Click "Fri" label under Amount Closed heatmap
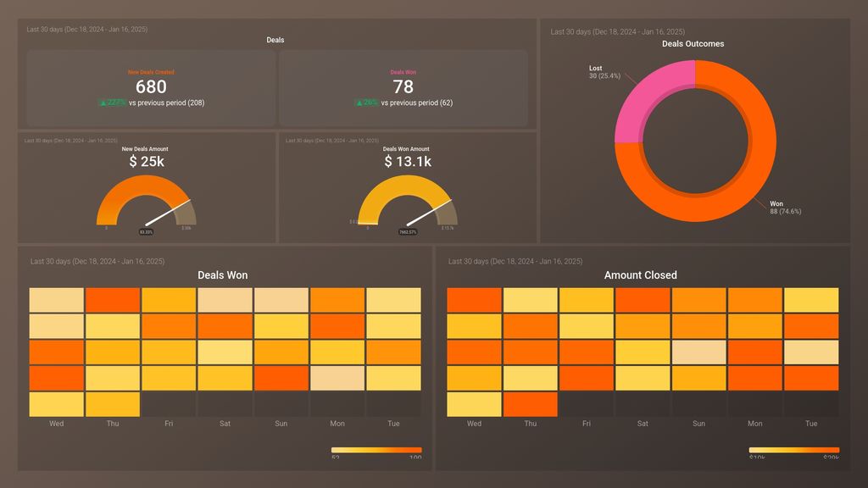868x488 pixels. pyautogui.click(x=587, y=424)
